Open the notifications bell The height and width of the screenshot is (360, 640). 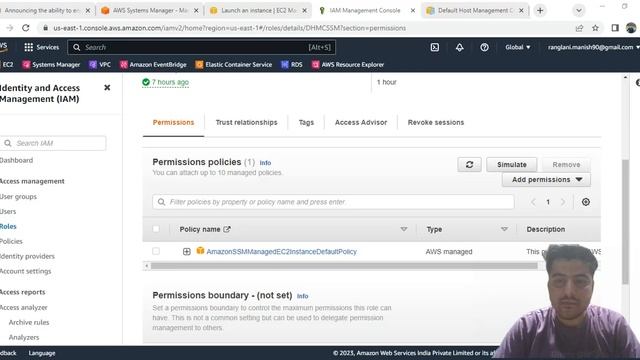point(460,47)
